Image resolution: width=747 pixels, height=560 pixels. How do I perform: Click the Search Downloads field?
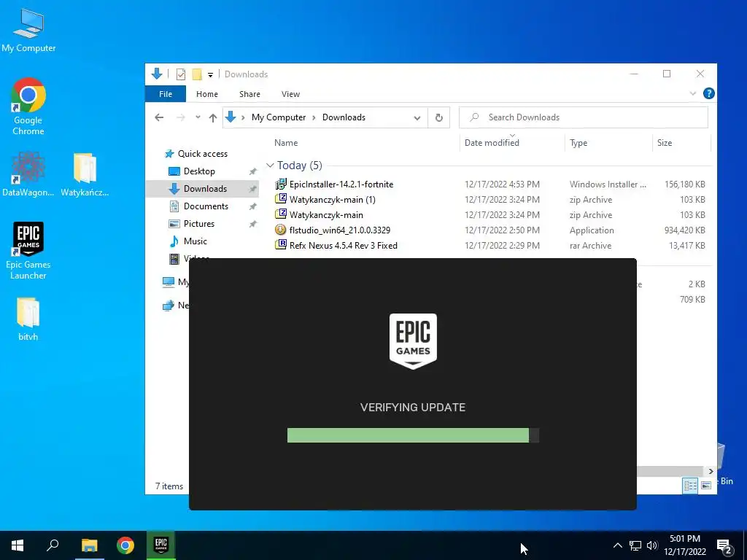583,117
